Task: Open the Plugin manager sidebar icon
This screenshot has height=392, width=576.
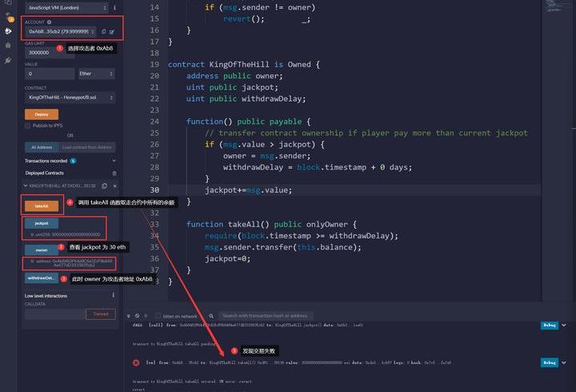Action: pos(9,60)
